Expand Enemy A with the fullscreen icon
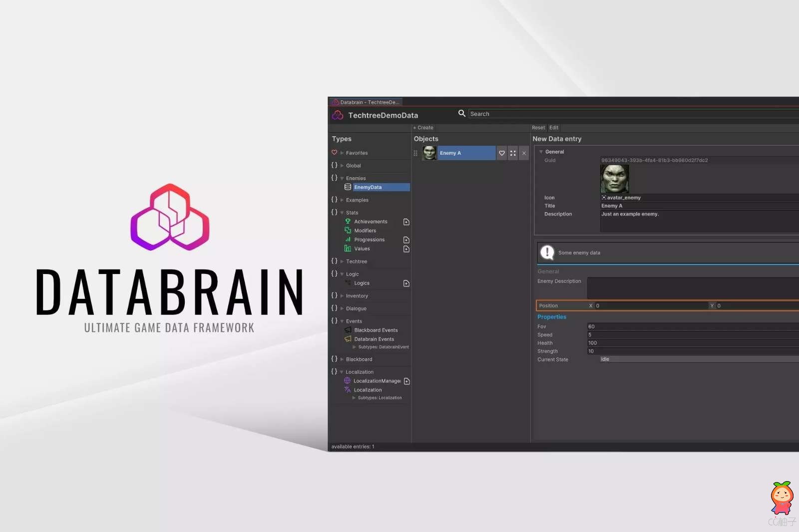The width and height of the screenshot is (799, 532). [x=513, y=153]
